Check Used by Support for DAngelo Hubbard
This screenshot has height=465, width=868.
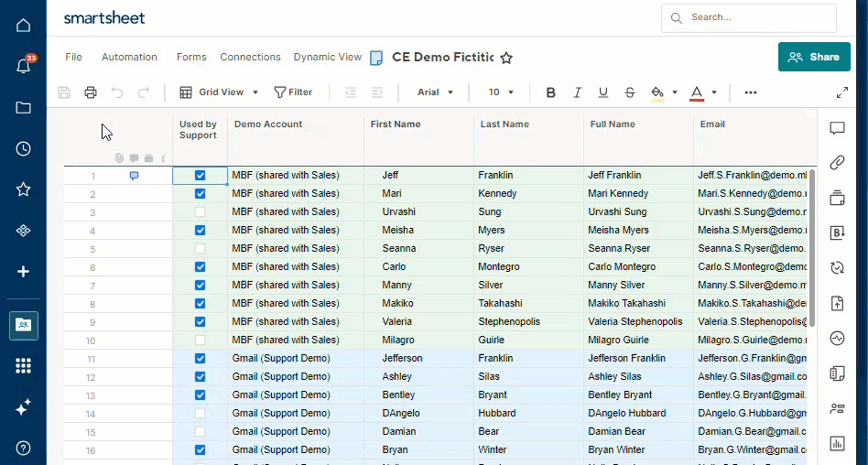(200, 414)
